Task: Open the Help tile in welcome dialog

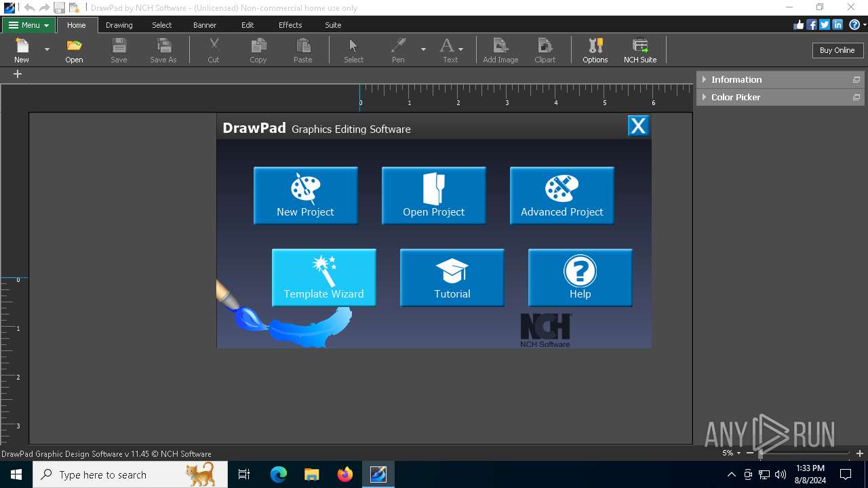Action: [580, 277]
